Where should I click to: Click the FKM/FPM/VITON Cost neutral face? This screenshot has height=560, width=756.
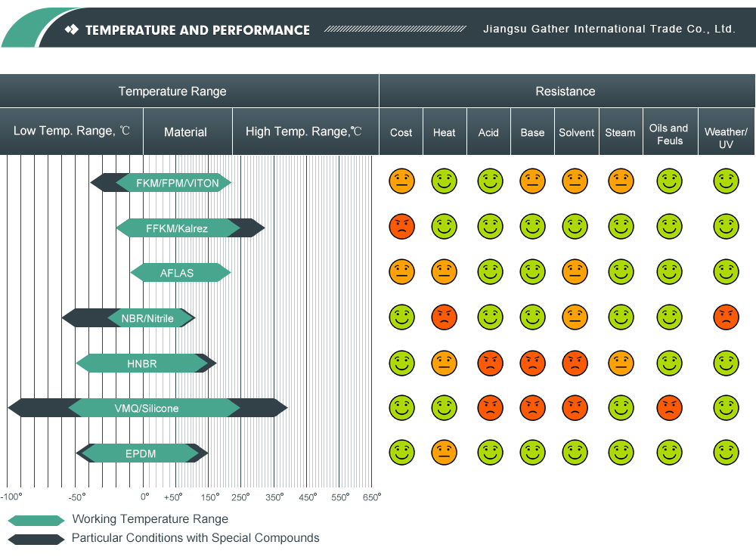pyautogui.click(x=402, y=181)
